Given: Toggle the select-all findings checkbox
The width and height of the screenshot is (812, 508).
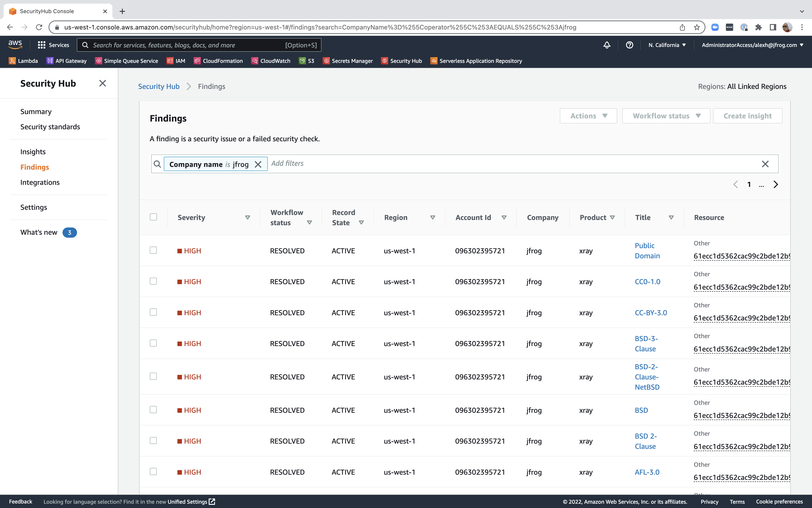Looking at the screenshot, I should click(153, 217).
